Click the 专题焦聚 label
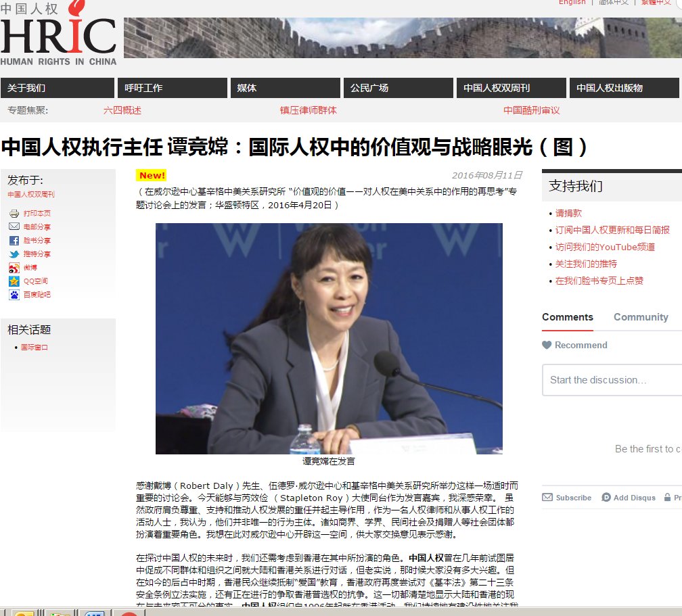The image size is (682, 616). click(28, 110)
